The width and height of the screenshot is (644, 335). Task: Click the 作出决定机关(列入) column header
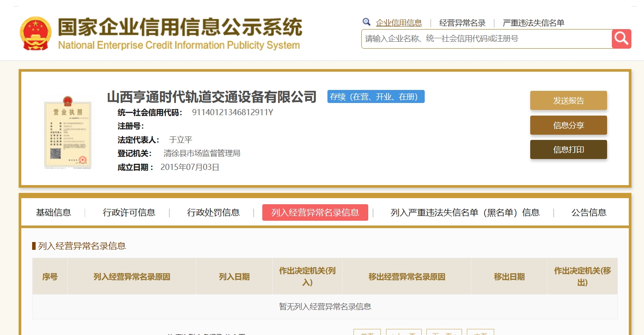[307, 277]
